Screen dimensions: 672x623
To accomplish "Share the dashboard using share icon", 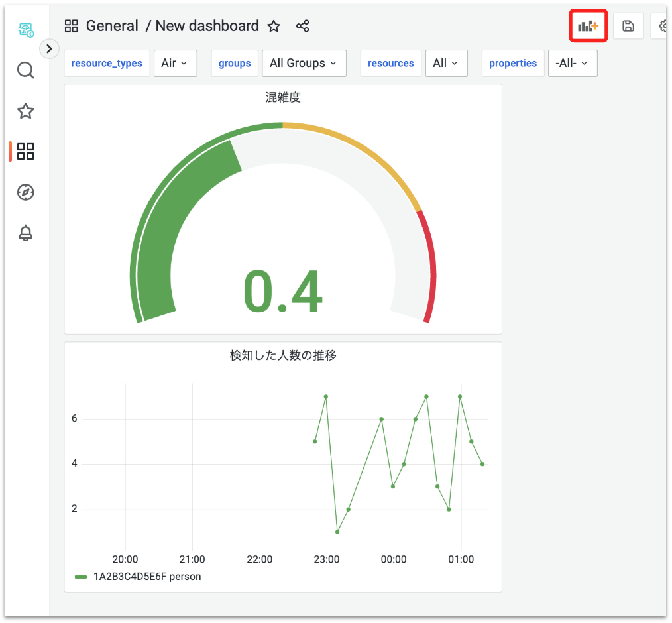I will coord(303,26).
